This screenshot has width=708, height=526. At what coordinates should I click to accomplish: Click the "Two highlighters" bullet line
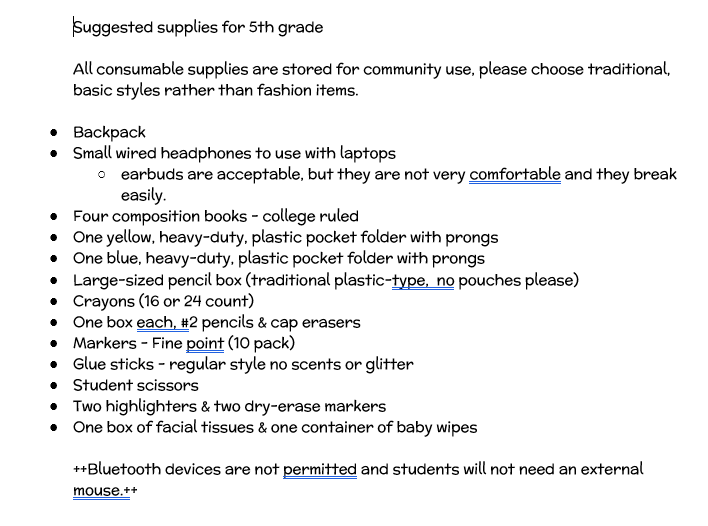click(x=229, y=406)
